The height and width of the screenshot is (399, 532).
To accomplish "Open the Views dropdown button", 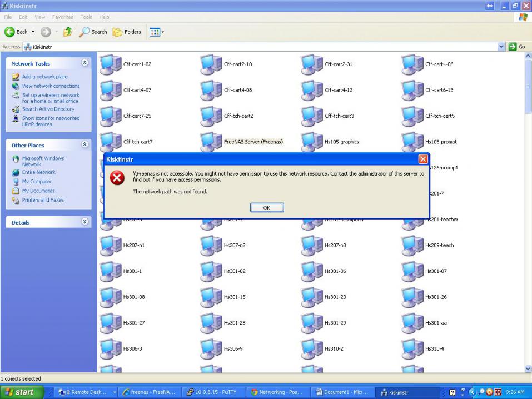I will point(156,32).
